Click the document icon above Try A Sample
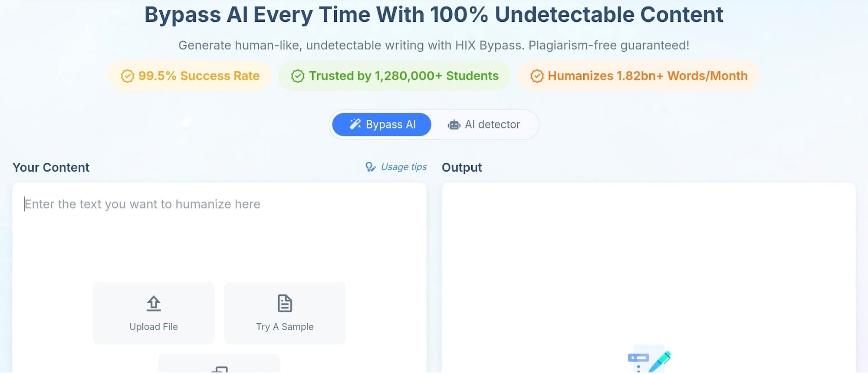The width and height of the screenshot is (868, 374). [285, 303]
